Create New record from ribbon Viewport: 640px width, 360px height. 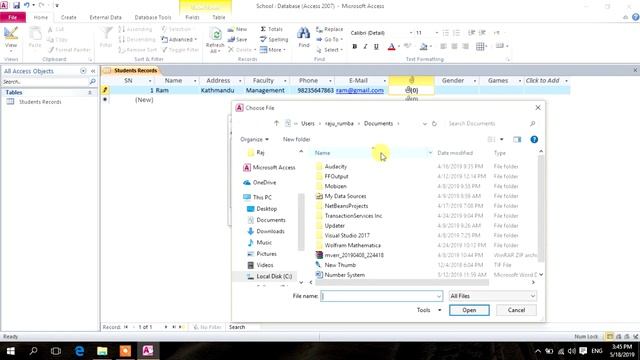coord(237,29)
